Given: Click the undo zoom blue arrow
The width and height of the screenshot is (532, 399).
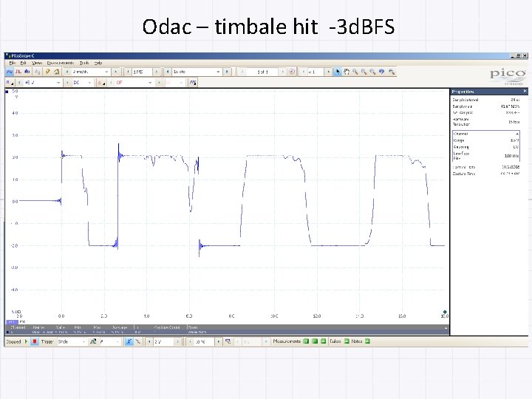Looking at the screenshot, I should click(x=382, y=72).
